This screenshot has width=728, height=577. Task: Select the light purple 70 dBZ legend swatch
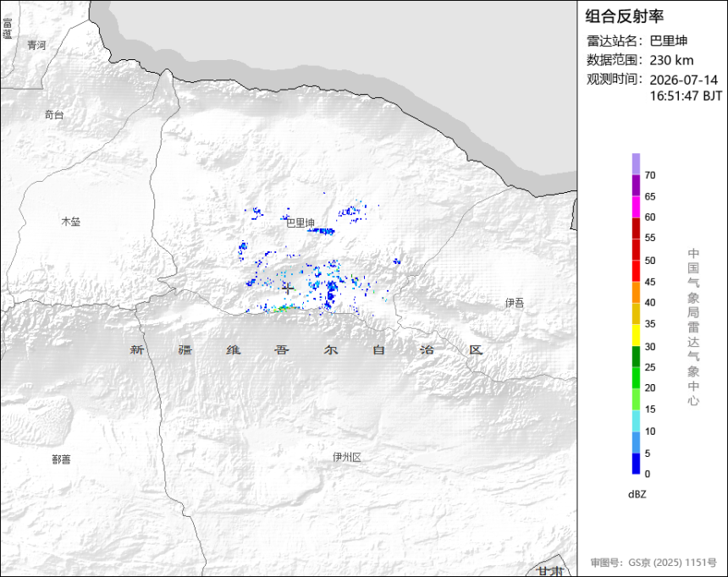pos(636,164)
